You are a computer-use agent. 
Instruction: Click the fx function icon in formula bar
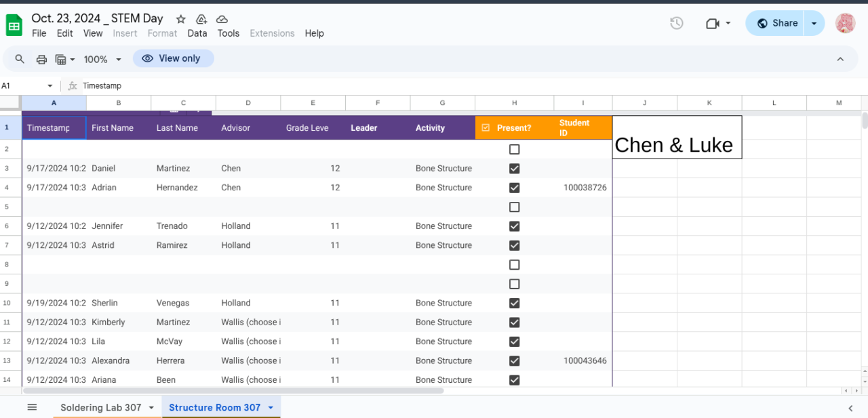[73, 86]
